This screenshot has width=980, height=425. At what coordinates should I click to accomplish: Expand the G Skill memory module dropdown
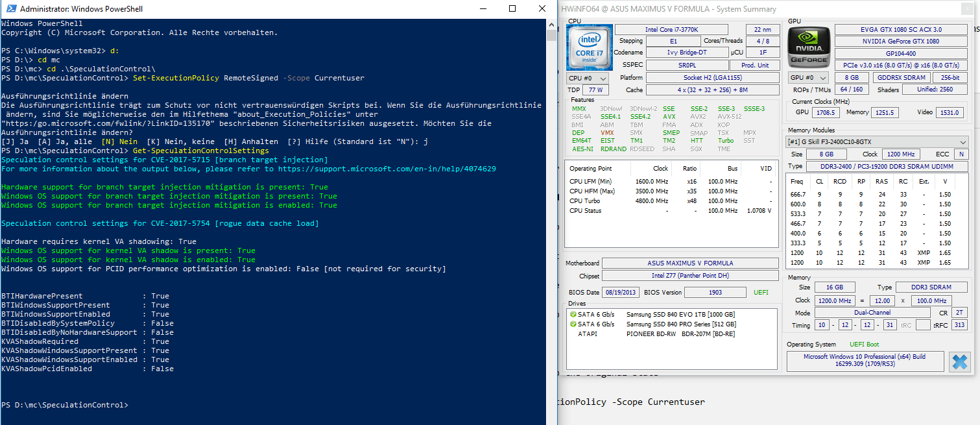(878, 141)
